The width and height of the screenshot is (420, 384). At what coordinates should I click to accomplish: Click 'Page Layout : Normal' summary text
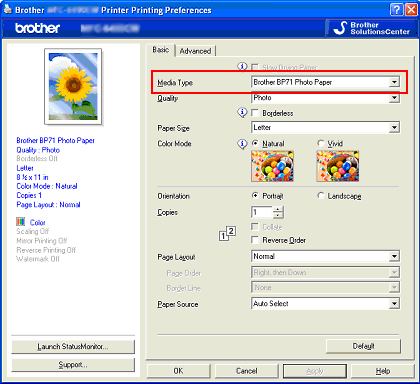pyautogui.click(x=48, y=205)
